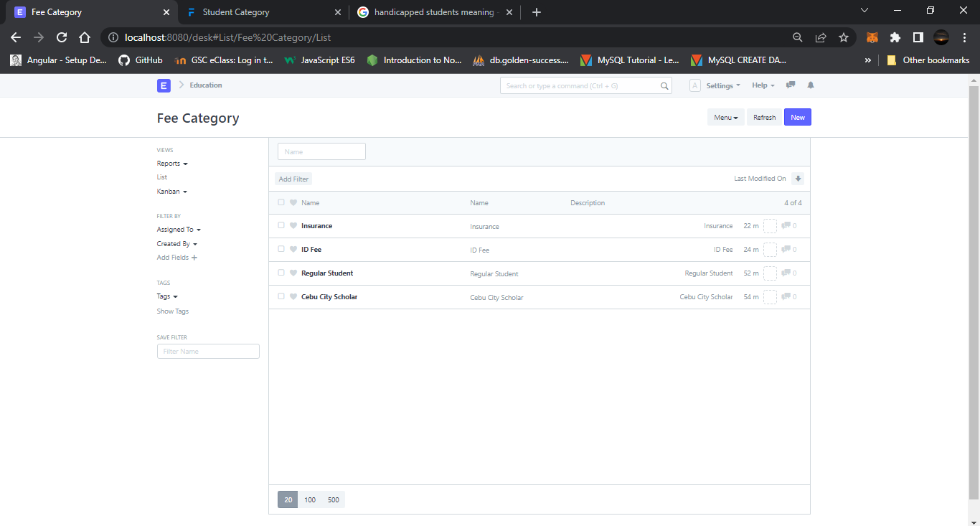Tick the select-all checkbox in list header
The width and height of the screenshot is (980, 526).
click(281, 202)
